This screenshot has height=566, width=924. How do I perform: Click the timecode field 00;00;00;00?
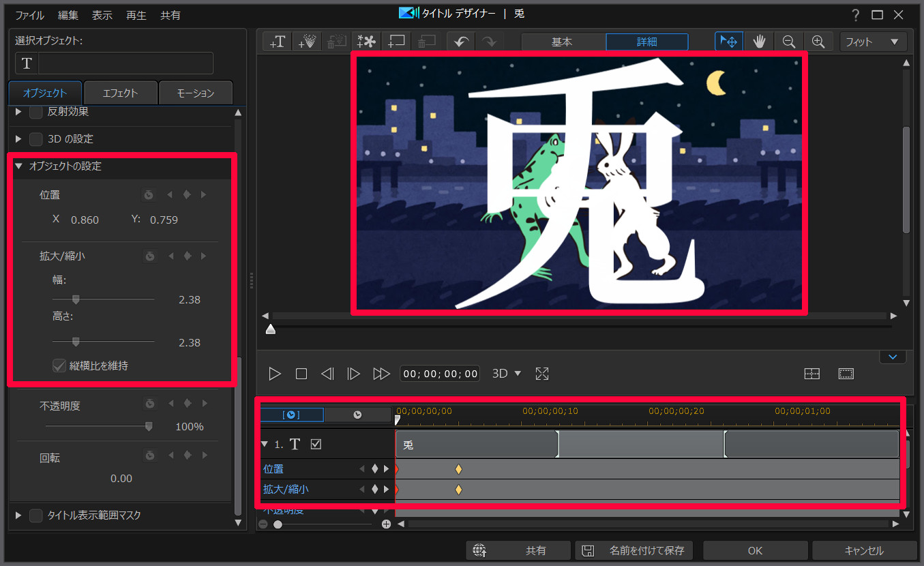pyautogui.click(x=440, y=374)
